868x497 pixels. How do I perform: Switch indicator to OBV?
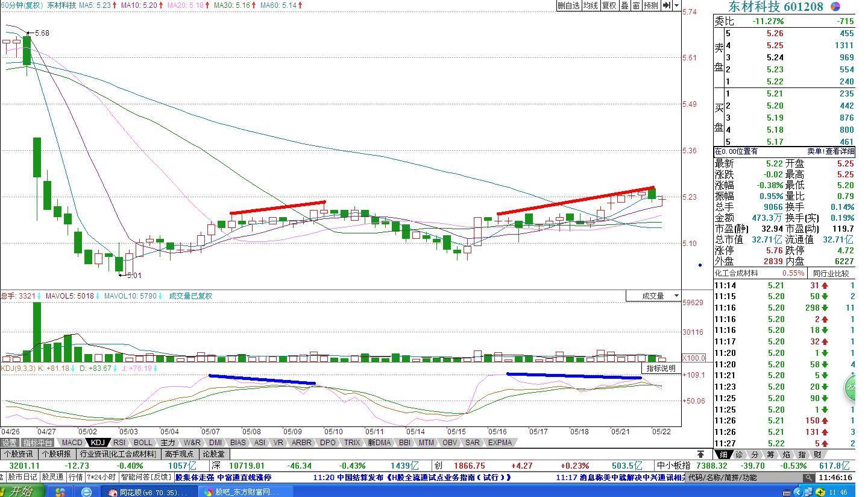(450, 443)
